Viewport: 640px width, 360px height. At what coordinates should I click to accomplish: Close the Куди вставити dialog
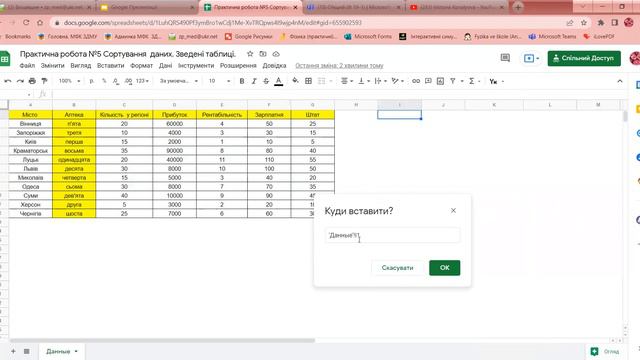click(453, 211)
